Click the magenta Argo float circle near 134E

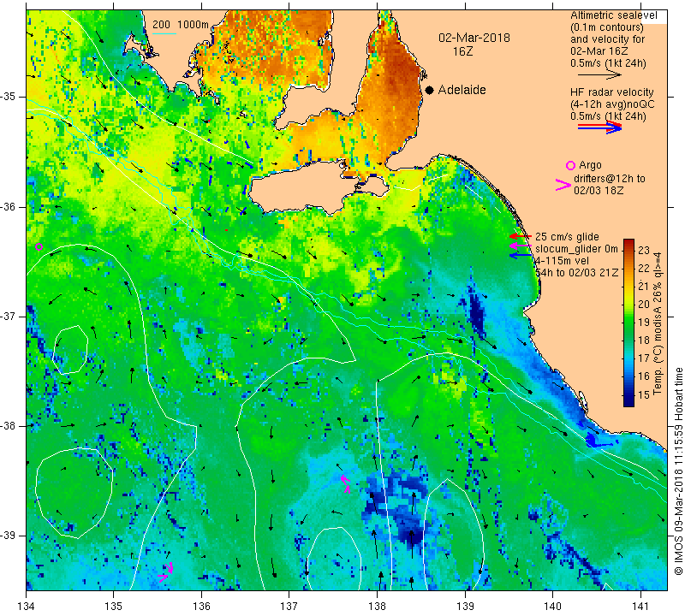[x=39, y=246]
